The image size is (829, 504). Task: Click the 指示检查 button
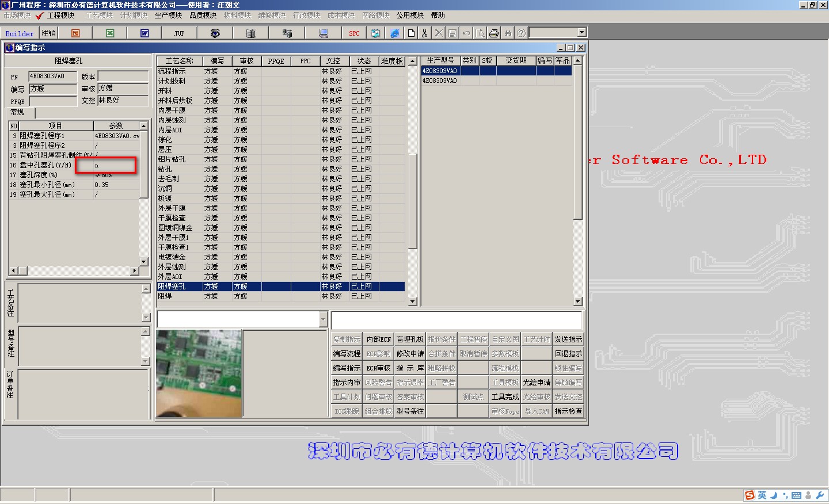coord(568,411)
